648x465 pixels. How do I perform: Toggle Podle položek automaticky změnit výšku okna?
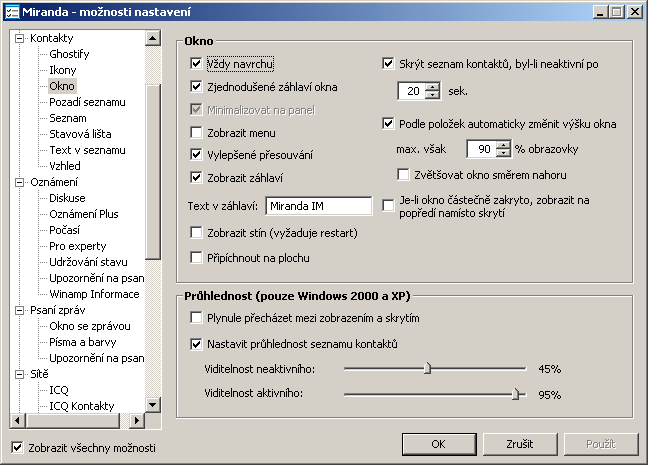click(388, 124)
